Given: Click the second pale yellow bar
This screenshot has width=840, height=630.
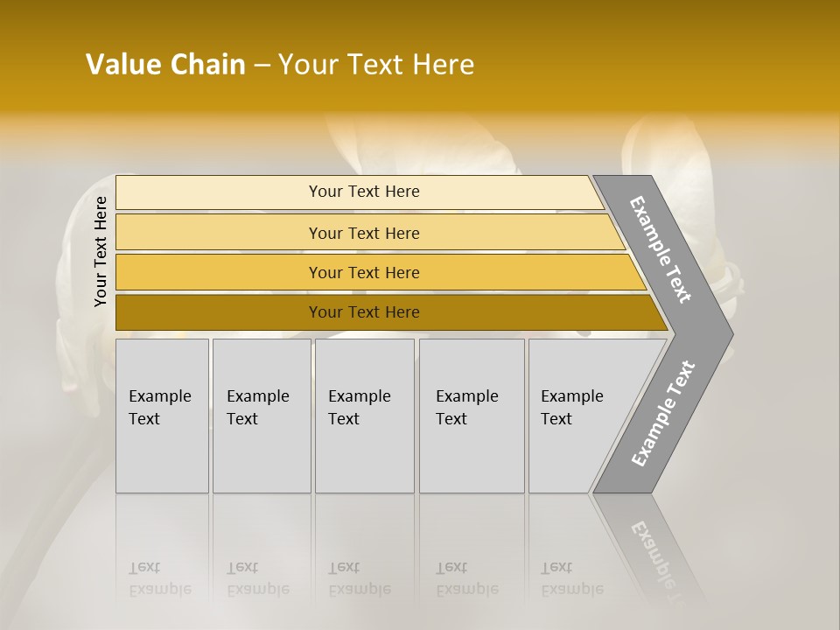Looking at the screenshot, I should 363,233.
